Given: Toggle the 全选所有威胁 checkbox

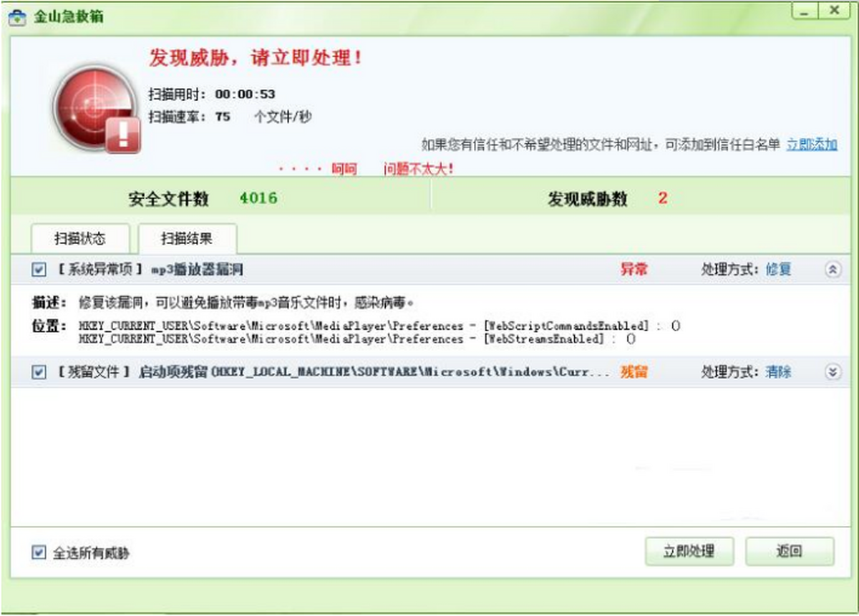Looking at the screenshot, I should pos(39,552).
